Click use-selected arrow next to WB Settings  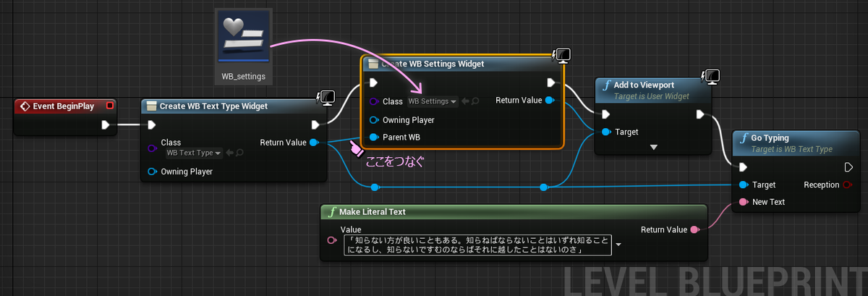pos(465,101)
